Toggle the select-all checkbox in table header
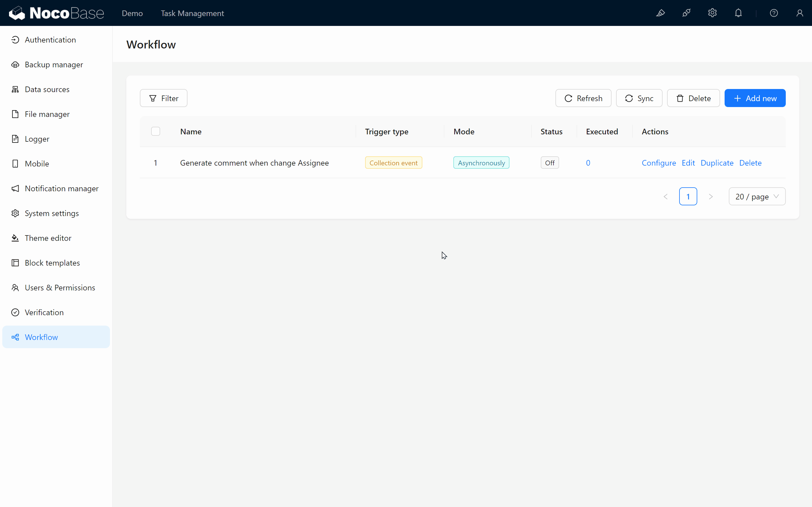Image resolution: width=812 pixels, height=507 pixels. click(155, 131)
